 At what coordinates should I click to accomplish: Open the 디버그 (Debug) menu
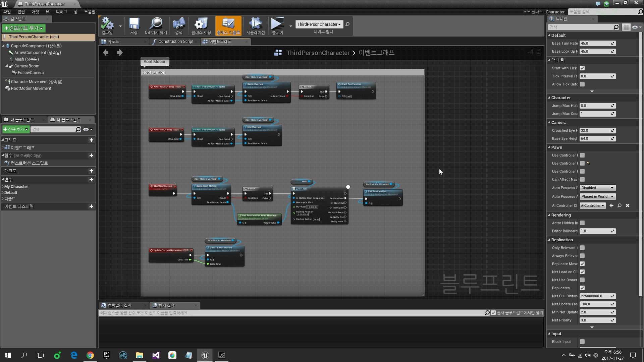tap(61, 12)
